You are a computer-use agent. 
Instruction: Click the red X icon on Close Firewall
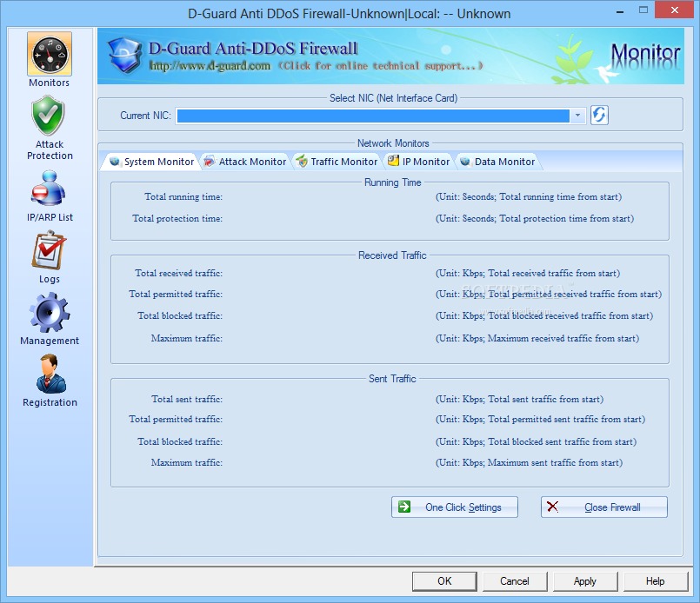tap(553, 507)
